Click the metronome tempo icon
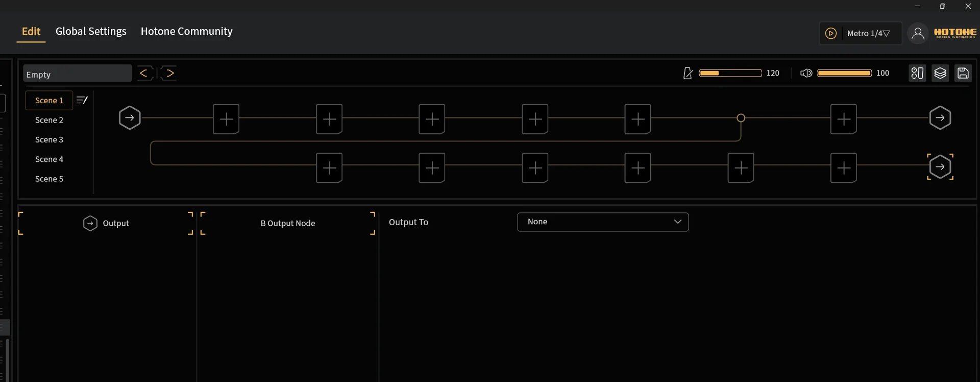 (x=688, y=73)
